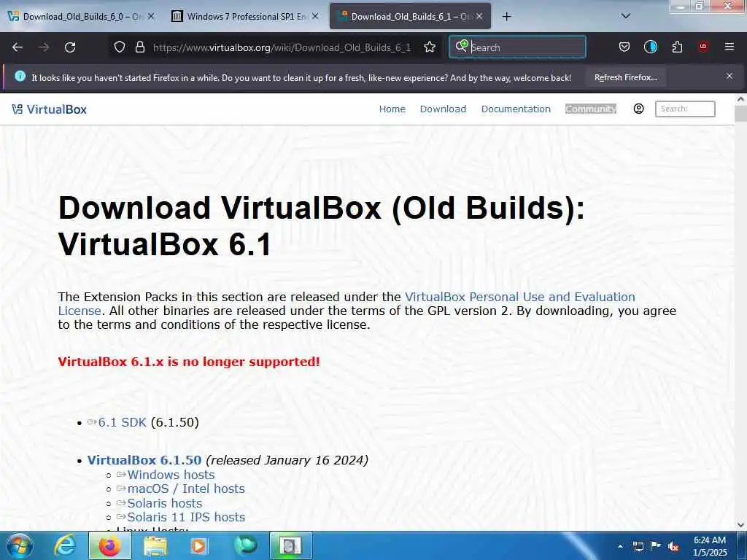Click the search magnifier icon in search bar
Screen dimensions: 747x560
coord(462,46)
